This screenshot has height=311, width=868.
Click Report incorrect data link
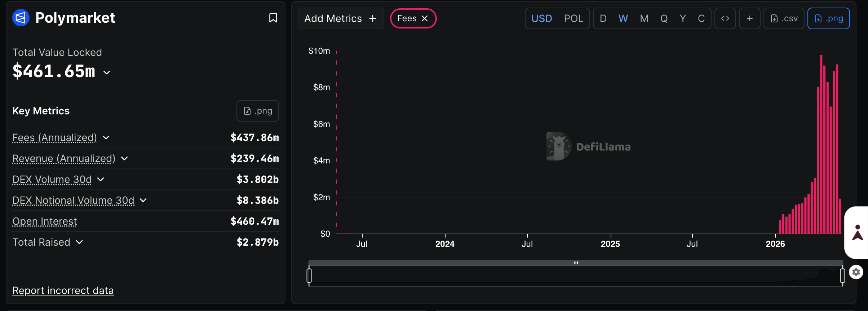pos(63,290)
